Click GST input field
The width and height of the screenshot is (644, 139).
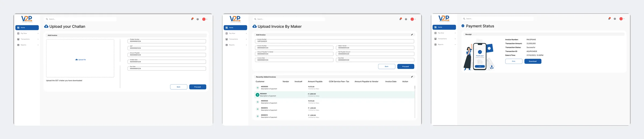click(x=167, y=48)
